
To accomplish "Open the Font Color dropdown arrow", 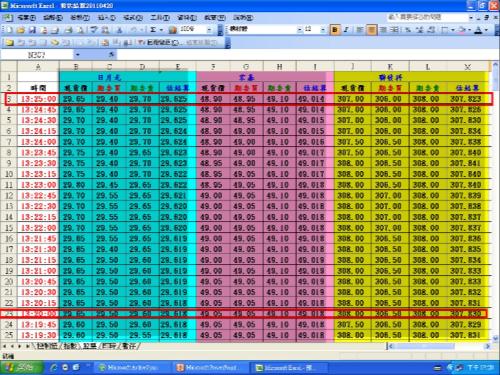I will [x=486, y=30].
